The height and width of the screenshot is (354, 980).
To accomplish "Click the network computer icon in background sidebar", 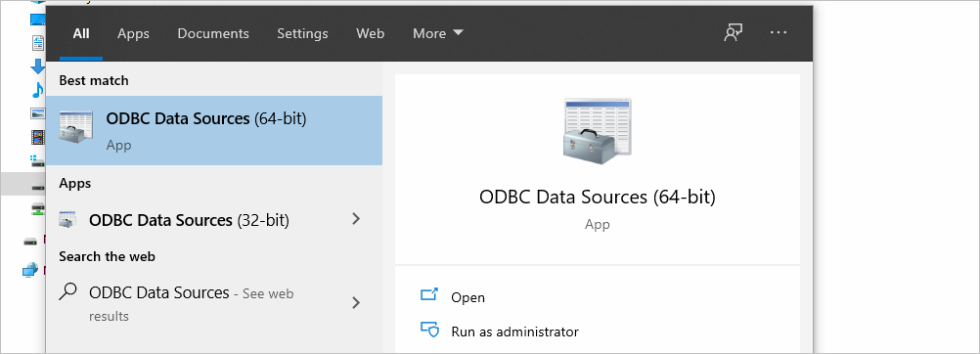I will pos(30,270).
